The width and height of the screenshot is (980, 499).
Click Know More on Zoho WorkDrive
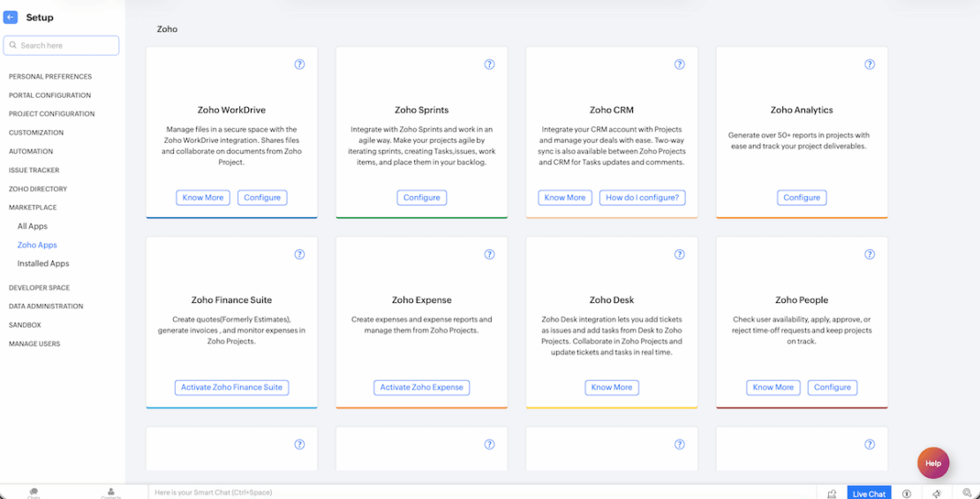(x=203, y=198)
